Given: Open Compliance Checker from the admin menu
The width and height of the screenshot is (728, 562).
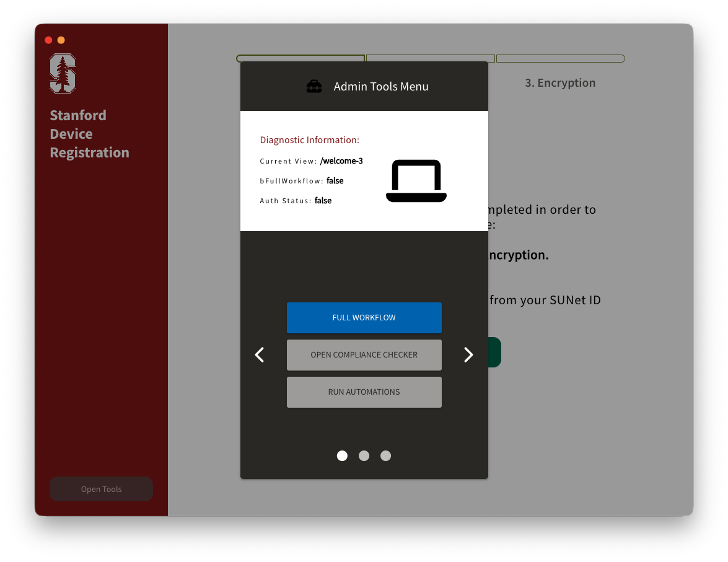Looking at the screenshot, I should (364, 355).
